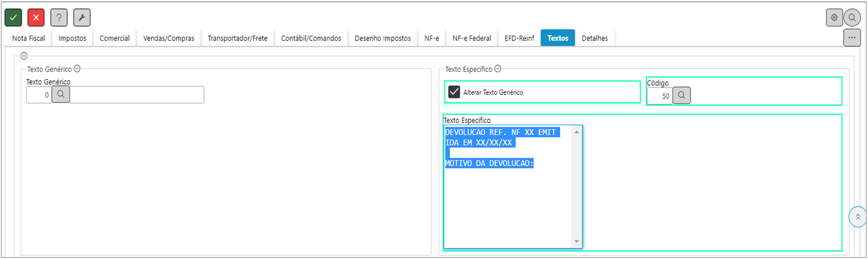The height and width of the screenshot is (259, 868).
Task: Click the Código lookup magnifier button
Action: 681,96
